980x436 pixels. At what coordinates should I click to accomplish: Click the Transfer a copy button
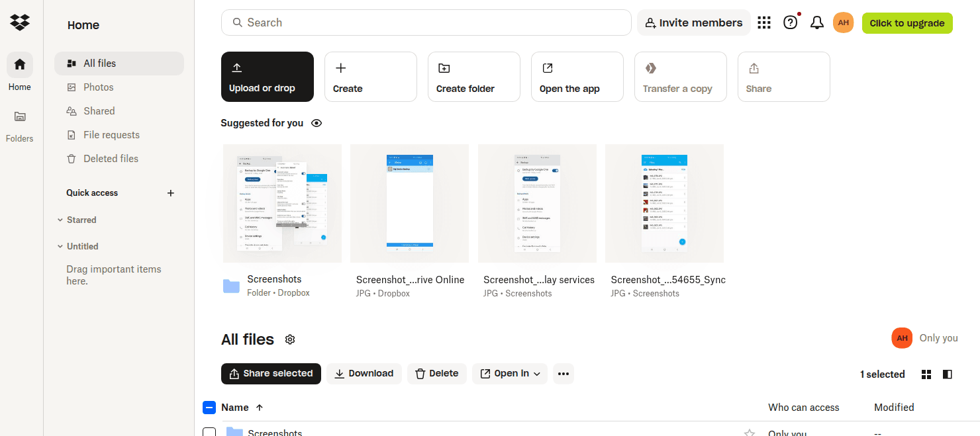pos(681,77)
